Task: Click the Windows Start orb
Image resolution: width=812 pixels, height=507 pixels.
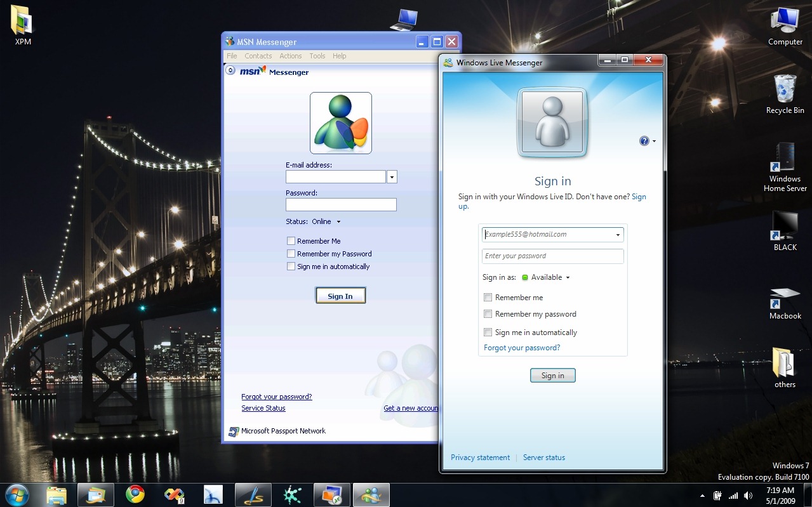Action: pos(17,494)
